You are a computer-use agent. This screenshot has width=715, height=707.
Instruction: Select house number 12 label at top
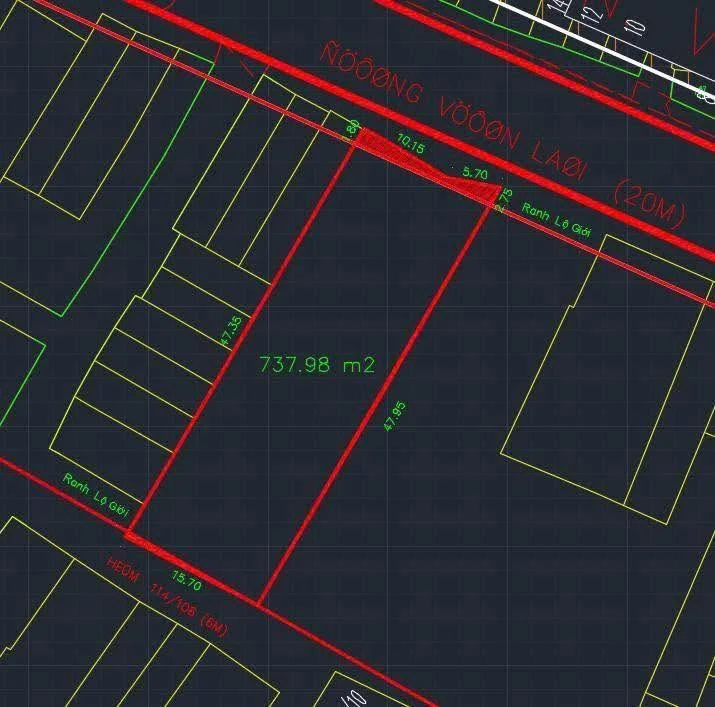coord(592,14)
